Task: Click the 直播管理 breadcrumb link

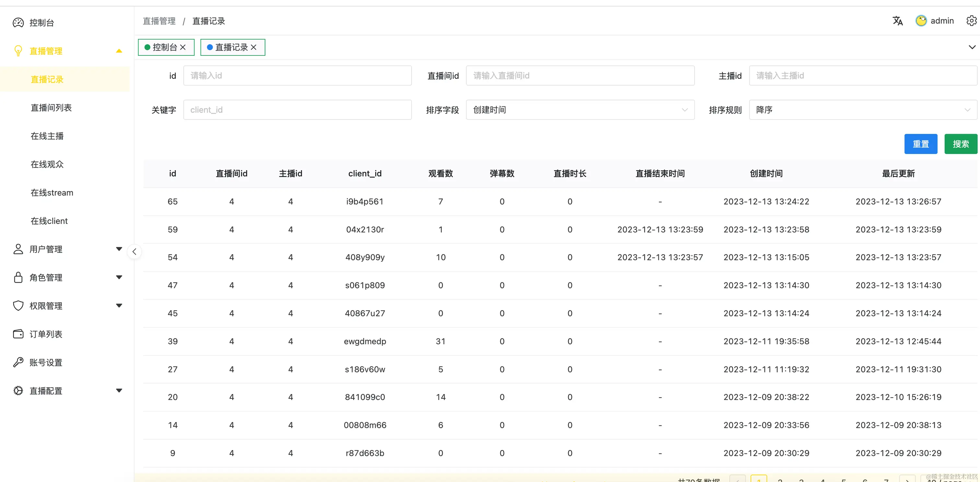Action: pos(159,21)
